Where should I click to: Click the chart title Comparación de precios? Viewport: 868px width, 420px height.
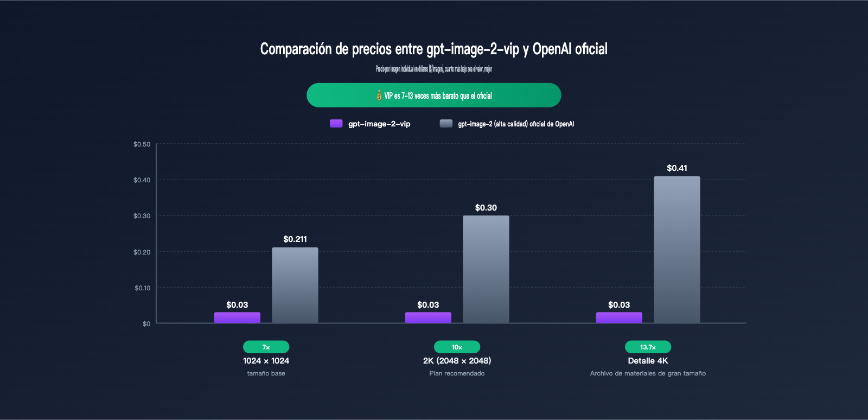tap(434, 49)
